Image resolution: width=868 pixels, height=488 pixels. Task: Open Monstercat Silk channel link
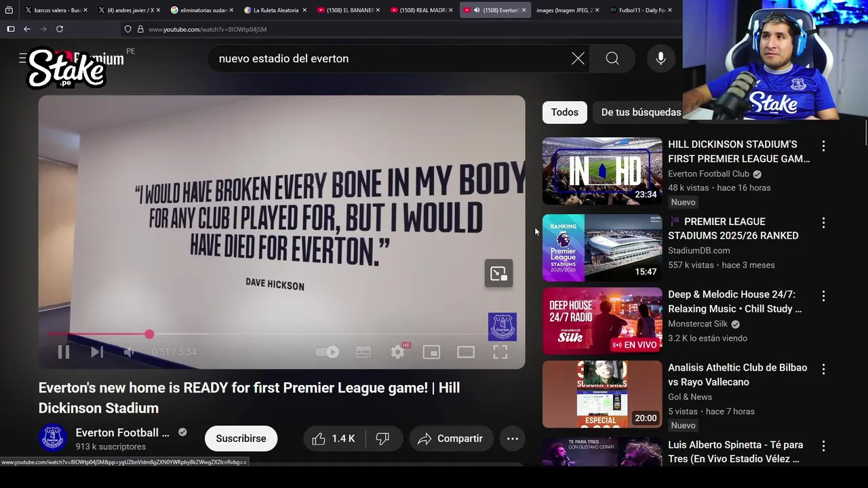[698, 324]
